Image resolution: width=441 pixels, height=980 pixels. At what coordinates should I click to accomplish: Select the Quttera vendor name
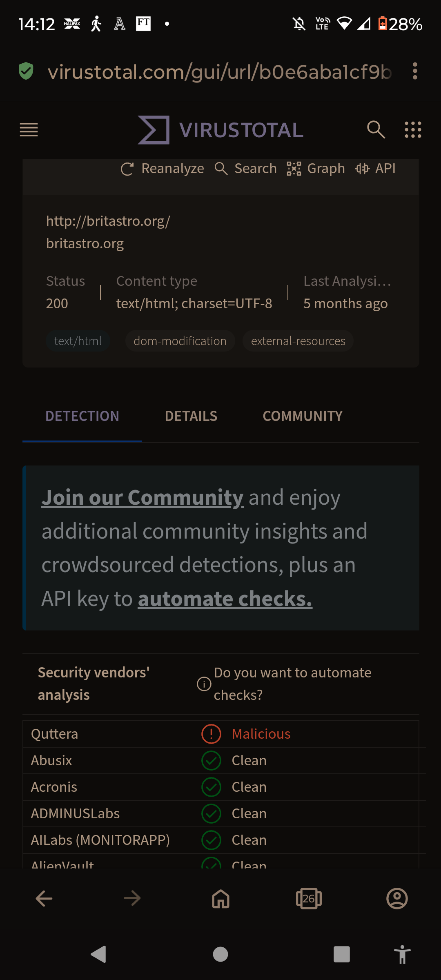[x=54, y=734]
